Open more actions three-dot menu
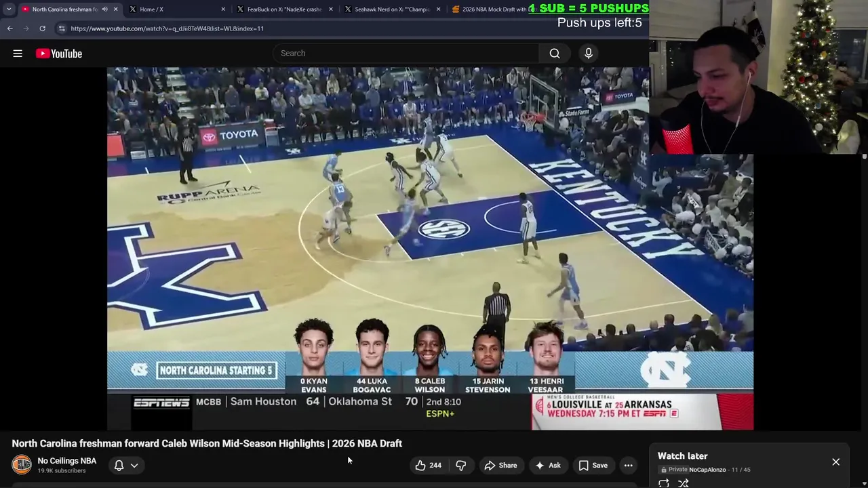 [x=629, y=466]
